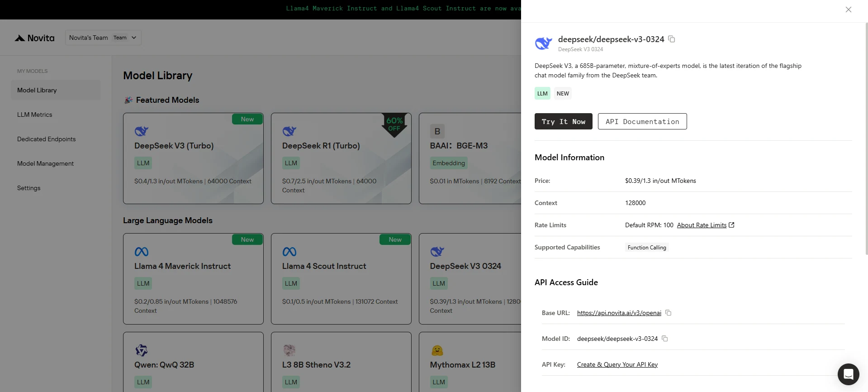Copy the Model ID value
This screenshot has width=868, height=392.
(664, 339)
